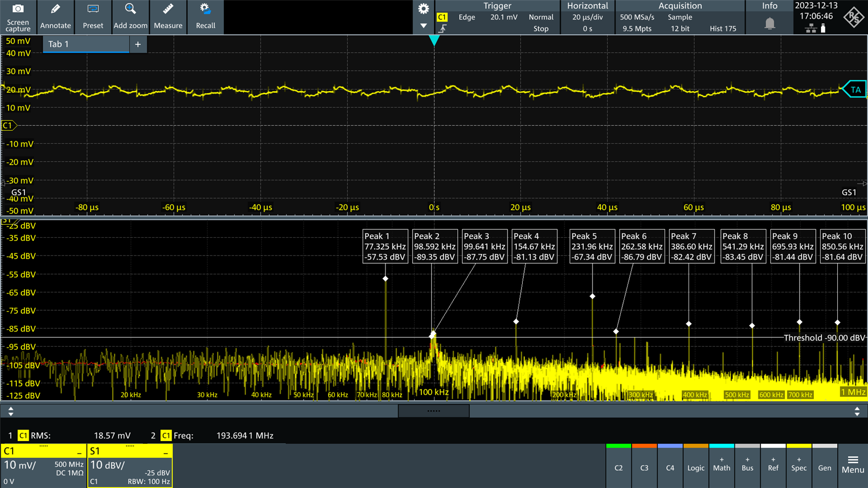Screen dimensions: 868x488
Task: Toggle channel C2 on
Action: [619, 467]
